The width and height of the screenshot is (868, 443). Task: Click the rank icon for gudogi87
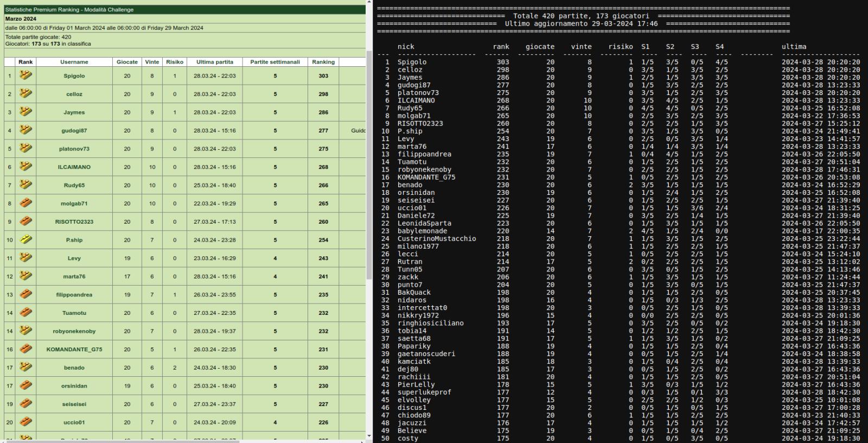(x=25, y=130)
